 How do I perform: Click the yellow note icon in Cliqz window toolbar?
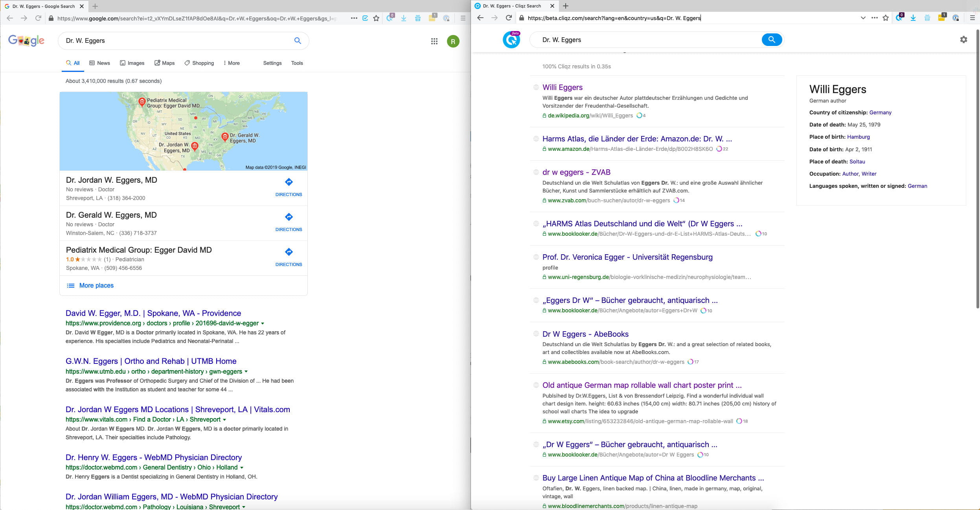[941, 17]
